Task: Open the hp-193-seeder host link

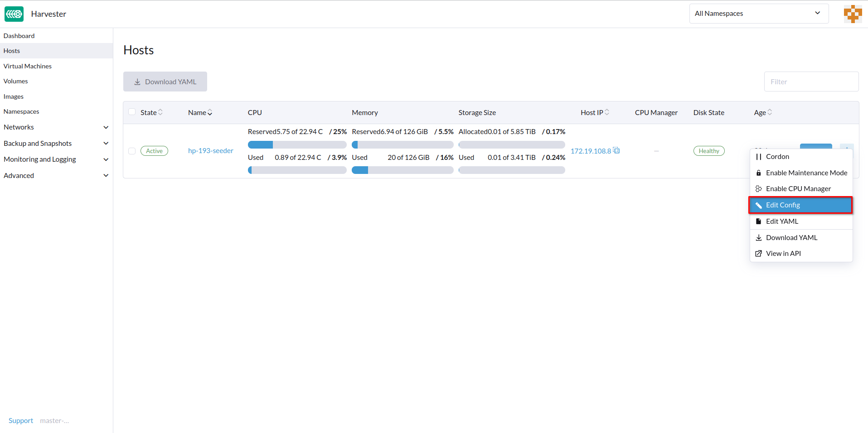Action: pos(210,150)
